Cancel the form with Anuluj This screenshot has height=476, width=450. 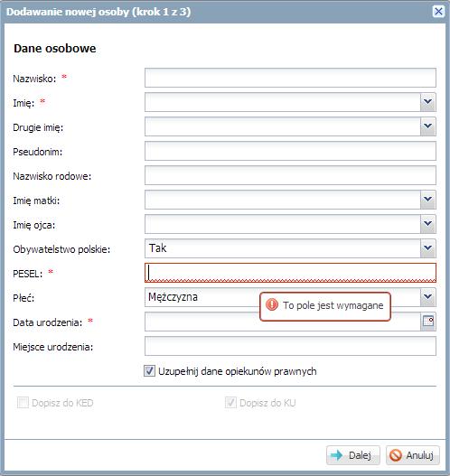(x=413, y=455)
